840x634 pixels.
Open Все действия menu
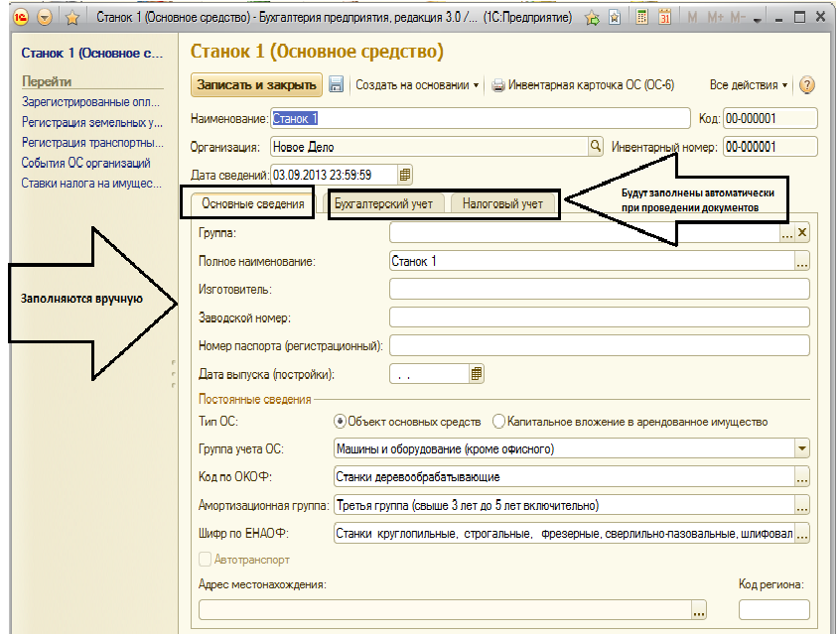[749, 84]
